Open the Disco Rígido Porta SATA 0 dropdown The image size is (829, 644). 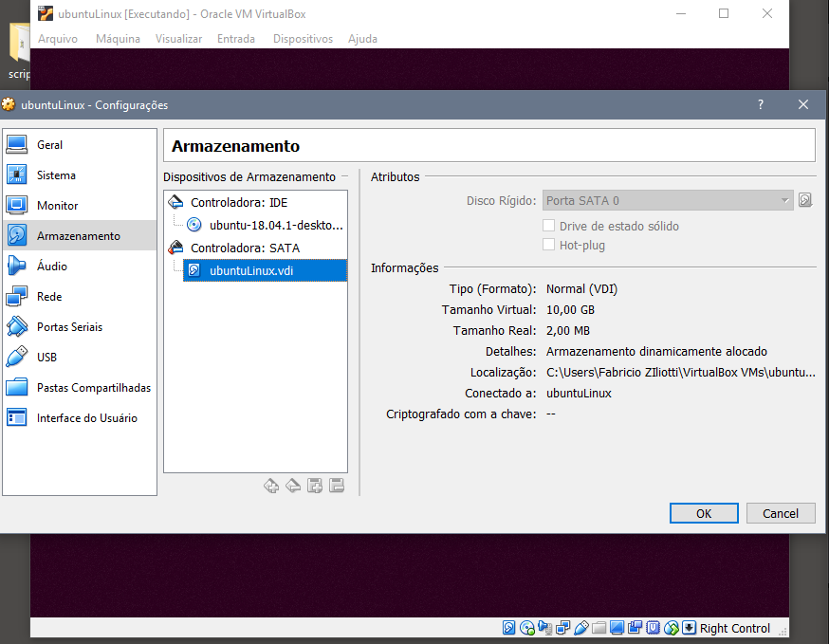click(668, 200)
